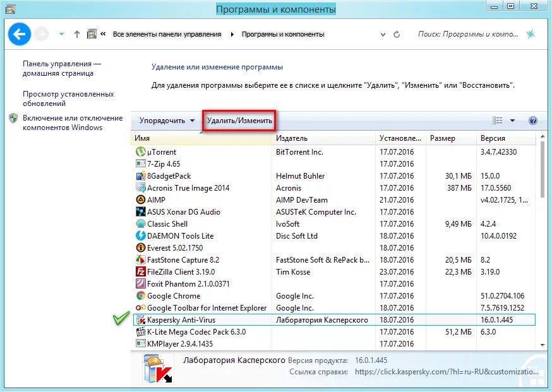Click the Kaspersky Anti-Virus row icon

(x=140, y=319)
